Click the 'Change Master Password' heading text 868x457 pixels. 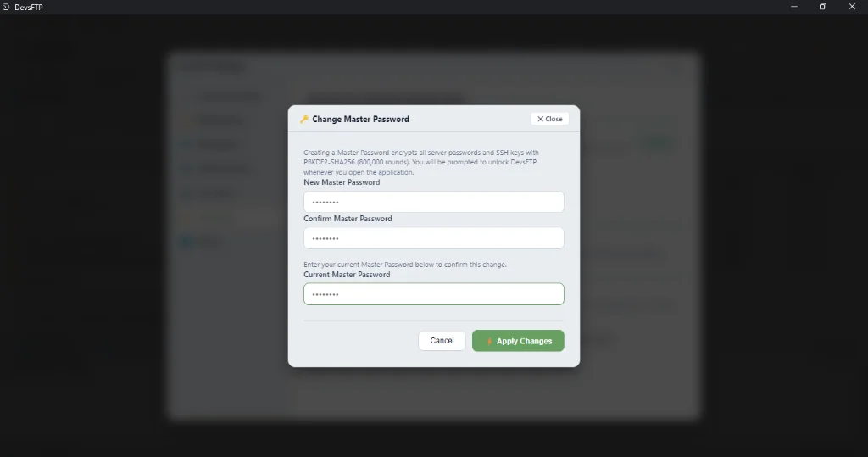point(360,119)
